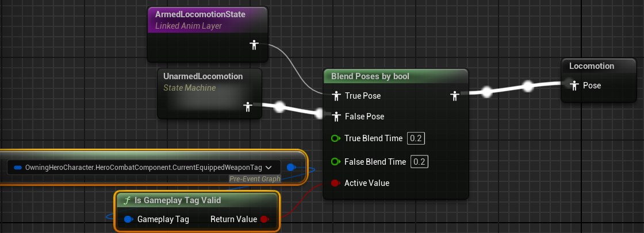The height and width of the screenshot is (233, 644).
Task: Select the ArmedLocomotionState Linked Anim Layer node
Action: coord(207,20)
